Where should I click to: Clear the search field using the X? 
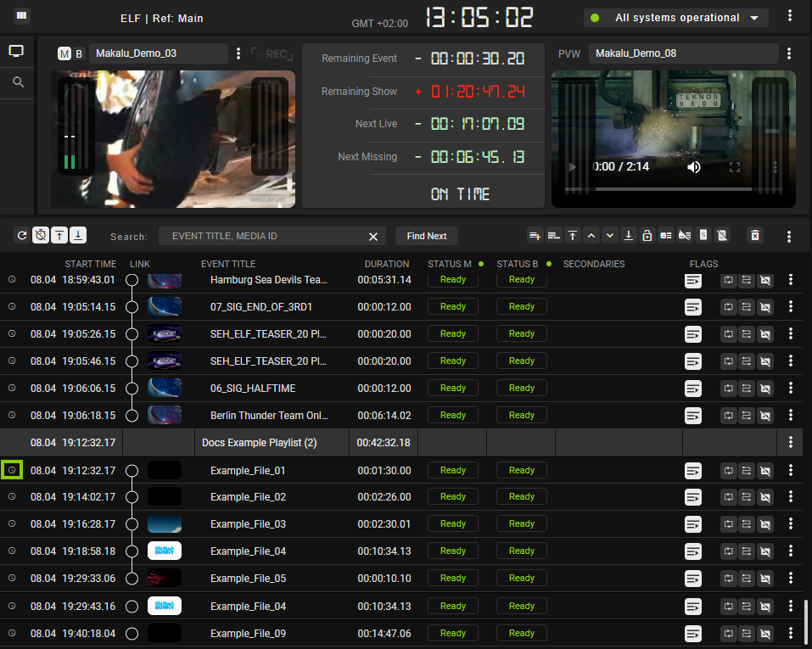(x=372, y=236)
